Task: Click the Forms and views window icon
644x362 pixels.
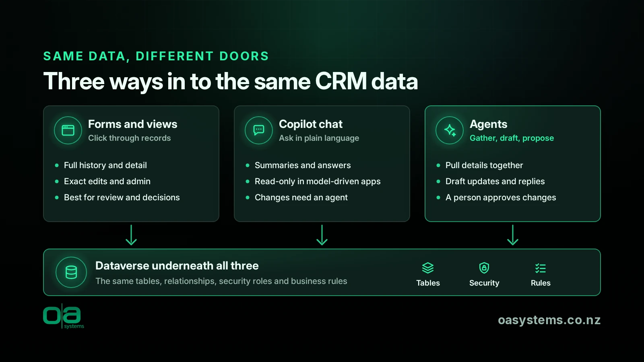Action: (x=68, y=130)
